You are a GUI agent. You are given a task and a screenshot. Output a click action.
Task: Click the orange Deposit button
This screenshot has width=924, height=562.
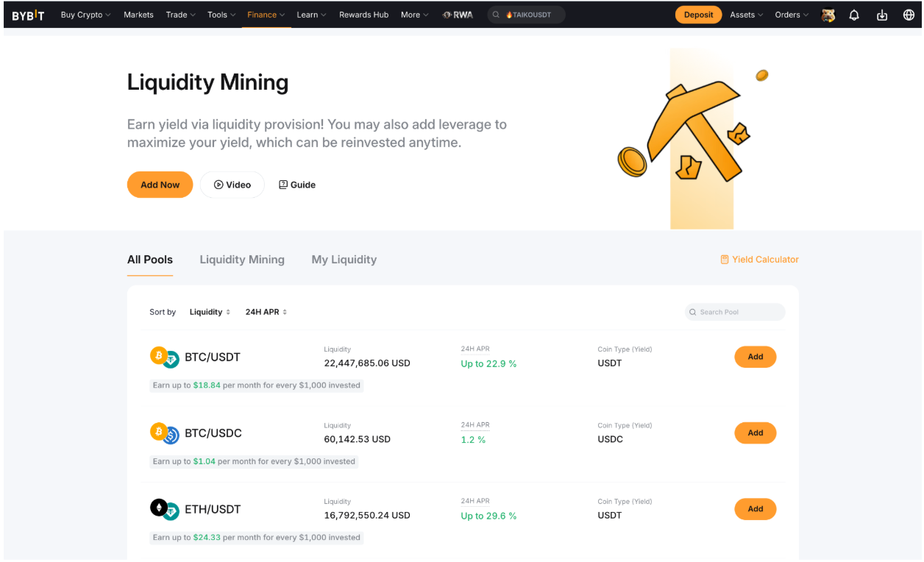click(x=698, y=15)
